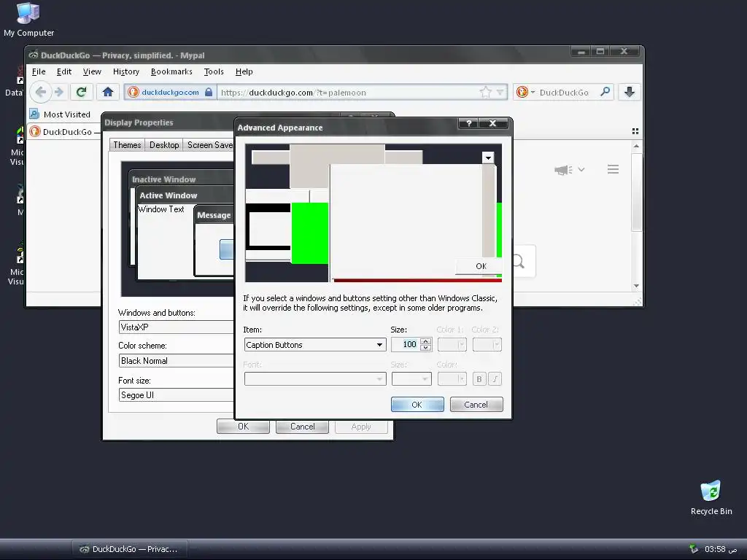Screen dimensions: 747x560
Task: Decrease item Size with spinner down arrow
Action: pos(426,348)
